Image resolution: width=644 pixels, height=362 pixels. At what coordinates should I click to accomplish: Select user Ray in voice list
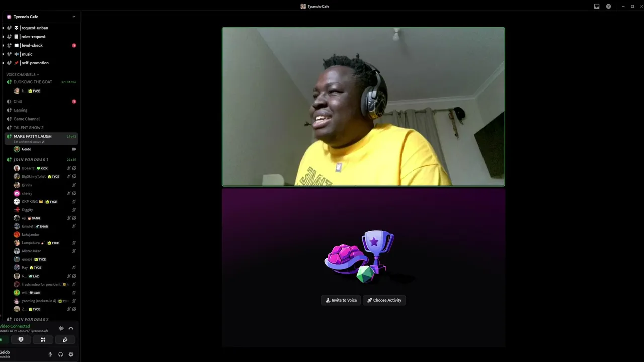tap(44, 268)
